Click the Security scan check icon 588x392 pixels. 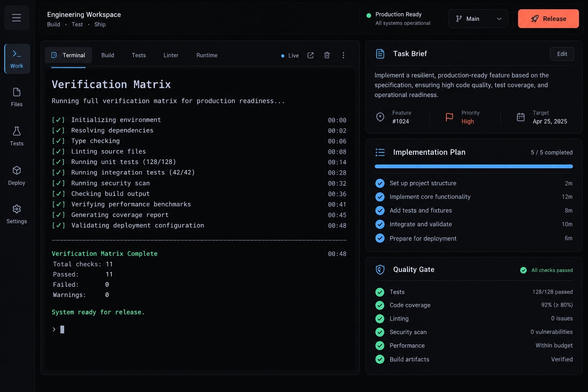380,332
